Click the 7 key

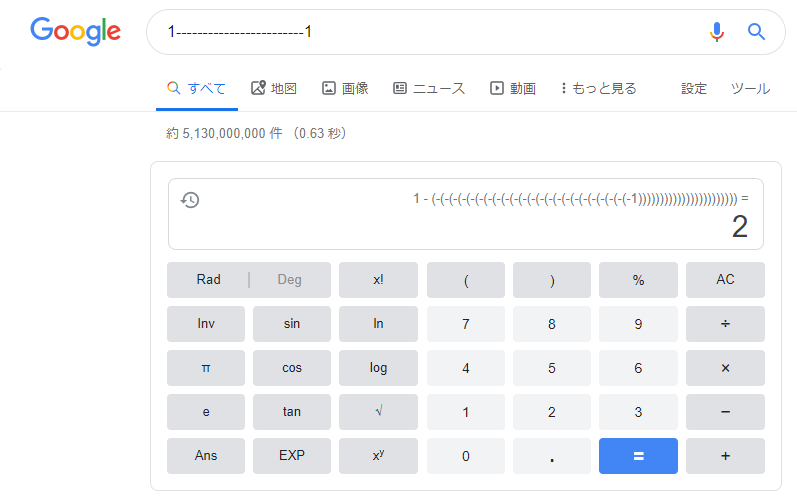pos(466,324)
